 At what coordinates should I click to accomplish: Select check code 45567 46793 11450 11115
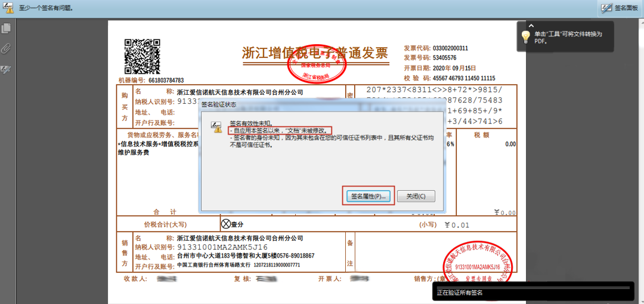point(463,78)
